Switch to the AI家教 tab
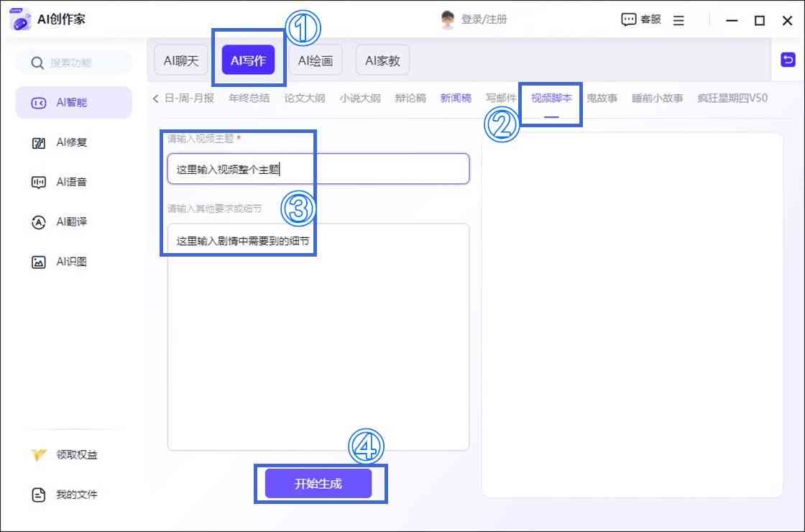Image resolution: width=805 pixels, height=532 pixels. (382, 60)
